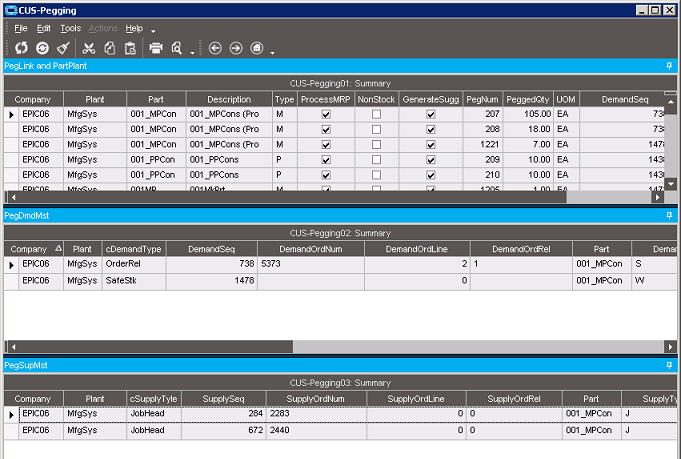Select the 105.00 PeggedQty cell
This screenshot has width=681, height=459.
pos(528,114)
